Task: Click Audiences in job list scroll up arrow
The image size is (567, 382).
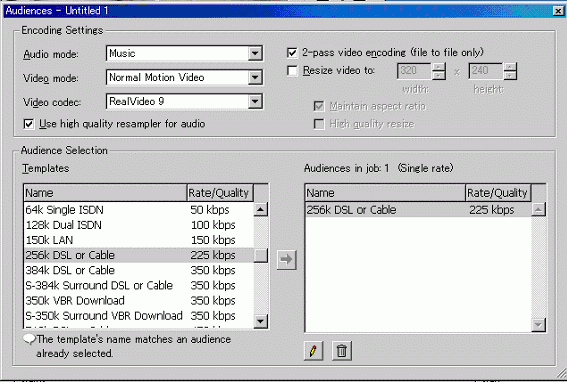Action: [x=538, y=209]
